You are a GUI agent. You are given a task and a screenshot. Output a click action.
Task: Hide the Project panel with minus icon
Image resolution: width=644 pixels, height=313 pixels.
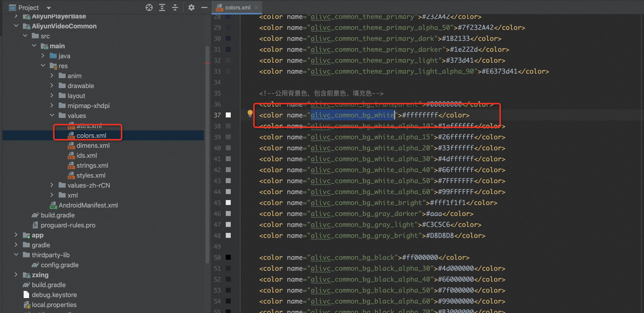coord(204,7)
